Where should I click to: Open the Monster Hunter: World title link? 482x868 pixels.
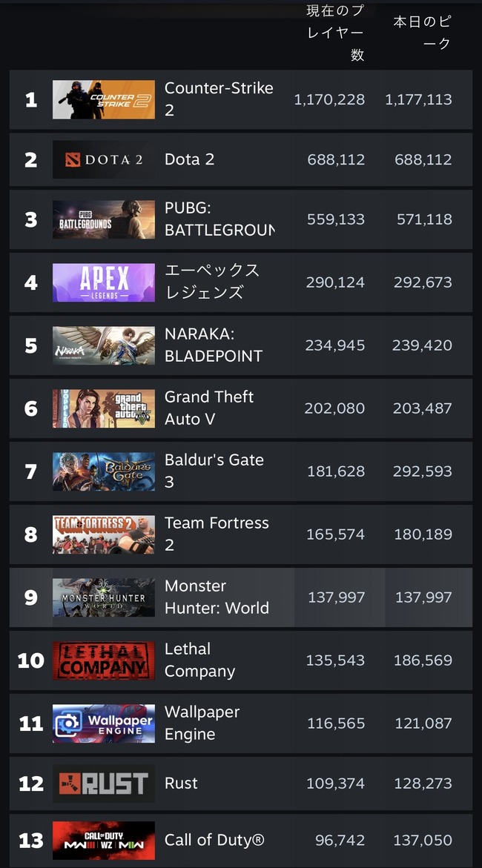click(217, 597)
